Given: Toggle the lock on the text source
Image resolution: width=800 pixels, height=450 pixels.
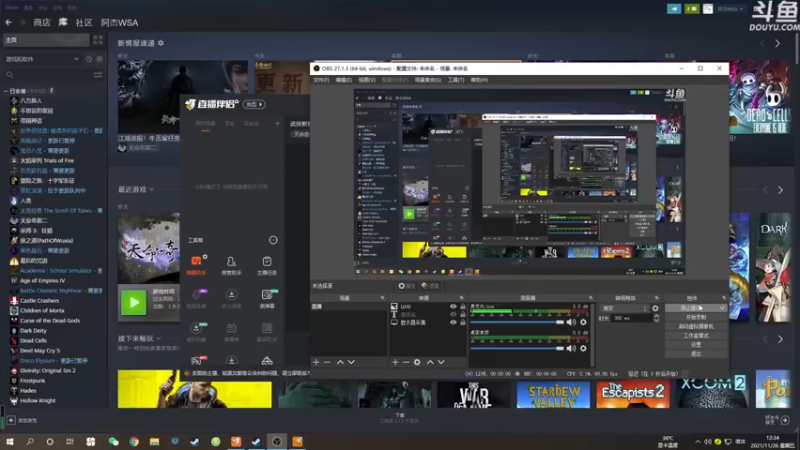Looking at the screenshot, I should point(463,315).
